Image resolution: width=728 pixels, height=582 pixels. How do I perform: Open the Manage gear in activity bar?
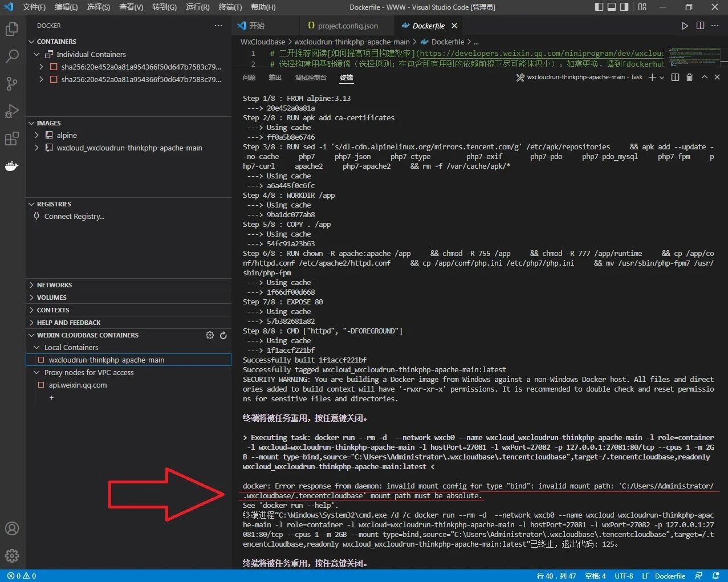click(12, 555)
